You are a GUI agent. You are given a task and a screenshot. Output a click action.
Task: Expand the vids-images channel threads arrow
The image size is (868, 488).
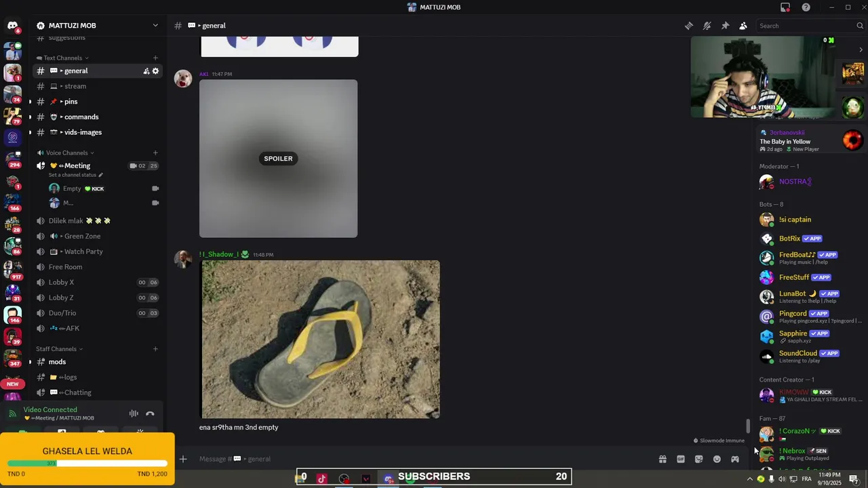click(29, 132)
